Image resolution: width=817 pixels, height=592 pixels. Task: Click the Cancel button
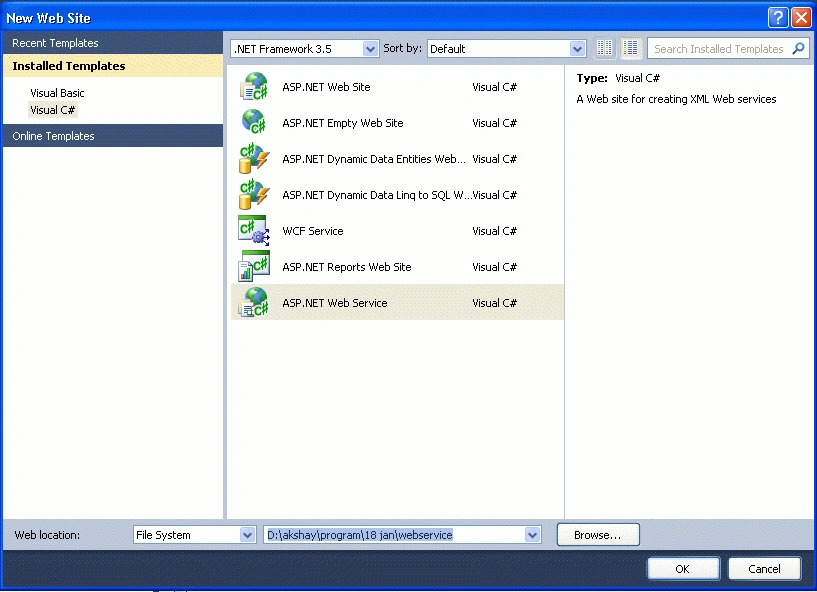pyautogui.click(x=764, y=569)
